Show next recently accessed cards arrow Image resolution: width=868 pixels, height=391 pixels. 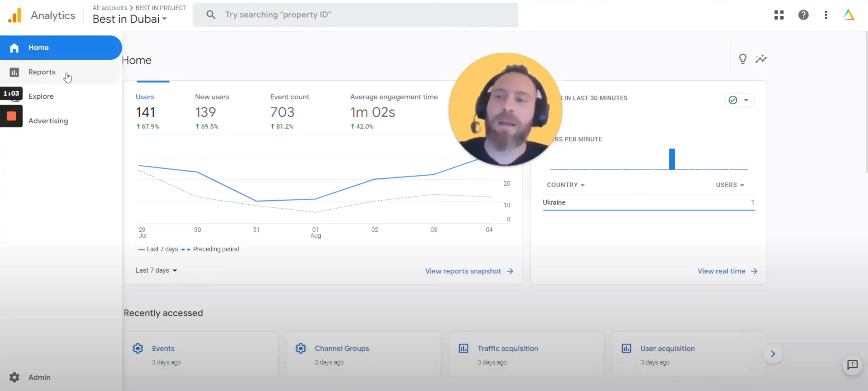pos(773,354)
